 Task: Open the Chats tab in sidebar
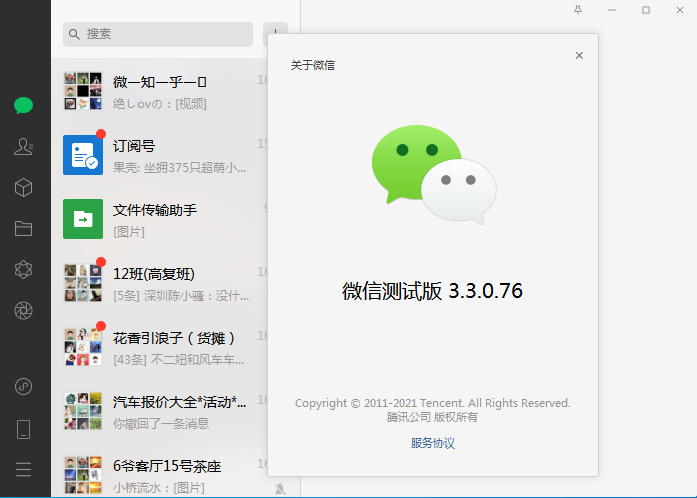point(23,105)
